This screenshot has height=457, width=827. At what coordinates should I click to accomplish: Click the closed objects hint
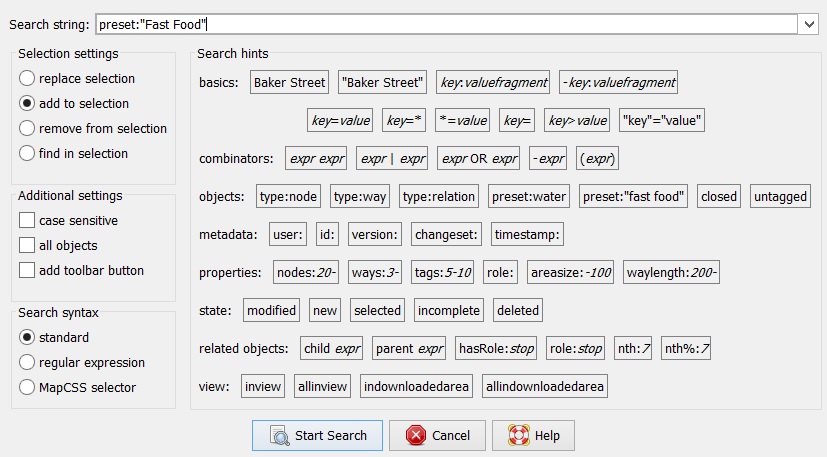719,196
